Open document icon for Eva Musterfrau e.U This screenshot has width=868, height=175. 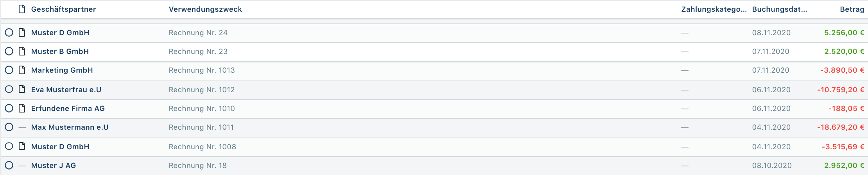tap(22, 89)
